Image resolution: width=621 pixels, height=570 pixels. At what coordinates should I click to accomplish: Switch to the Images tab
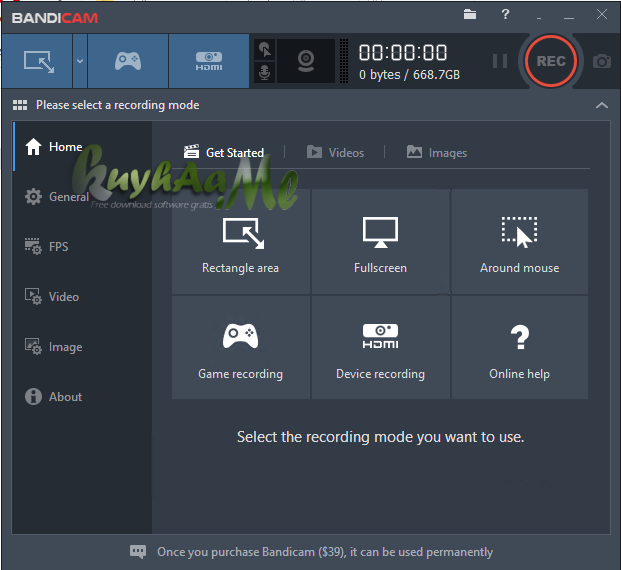(x=437, y=153)
